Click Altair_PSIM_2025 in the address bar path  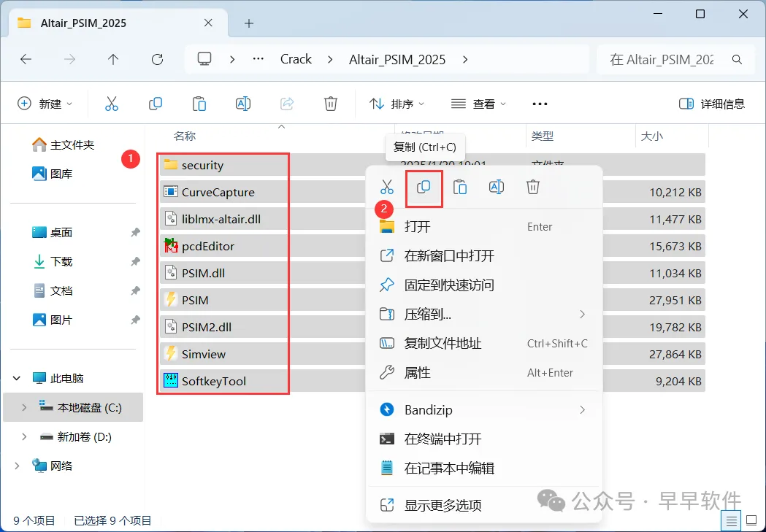[x=397, y=60]
